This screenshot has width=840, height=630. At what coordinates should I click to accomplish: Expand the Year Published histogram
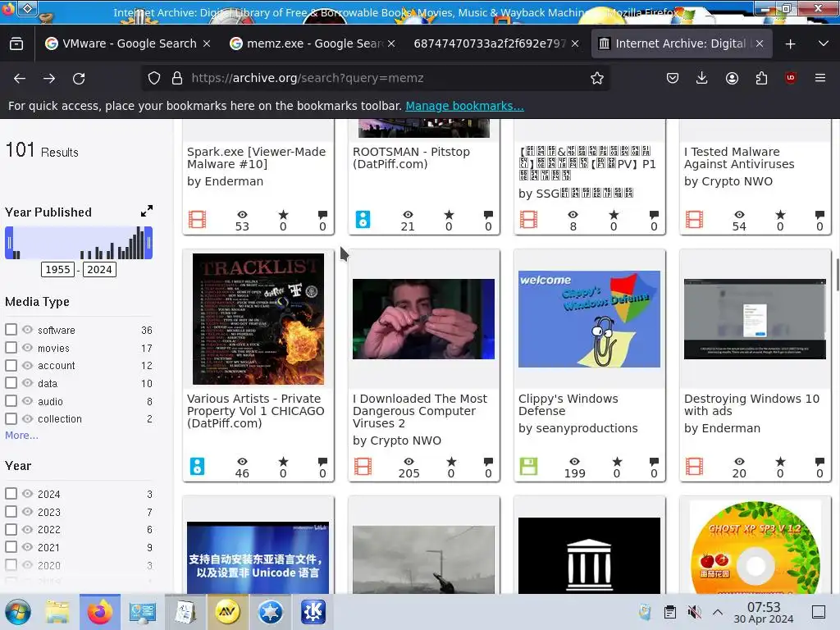146,211
